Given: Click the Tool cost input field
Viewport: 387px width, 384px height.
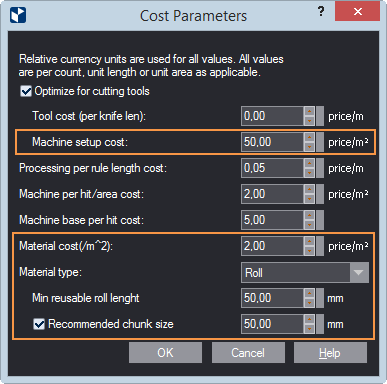Looking at the screenshot, I should pos(273,116).
